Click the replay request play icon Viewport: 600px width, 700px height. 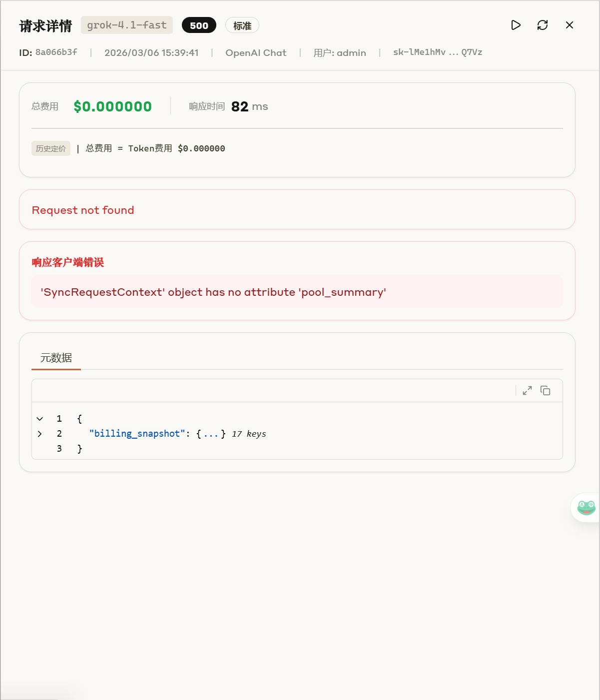click(x=516, y=25)
